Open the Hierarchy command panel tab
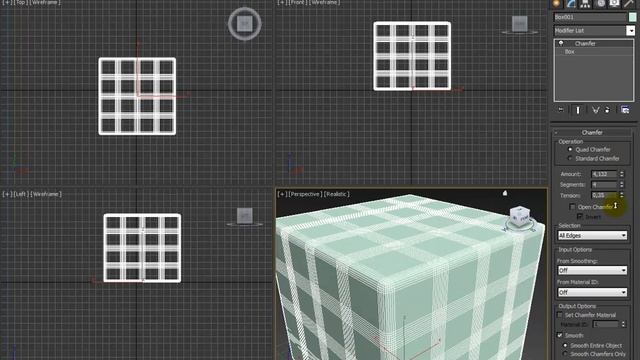The height and width of the screenshot is (360, 640). coord(585,3)
